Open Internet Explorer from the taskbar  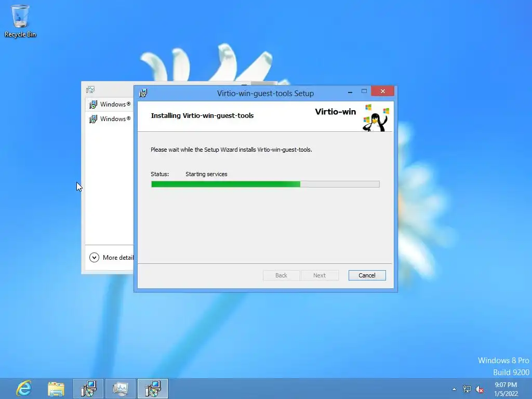pyautogui.click(x=24, y=389)
